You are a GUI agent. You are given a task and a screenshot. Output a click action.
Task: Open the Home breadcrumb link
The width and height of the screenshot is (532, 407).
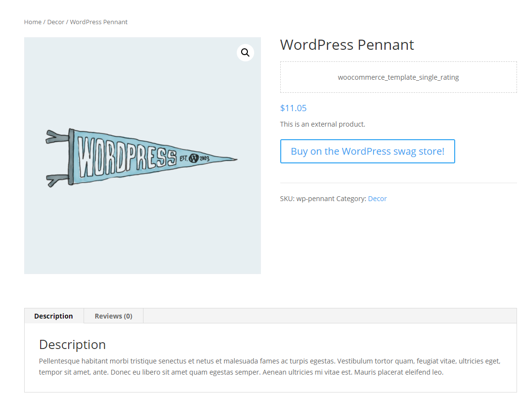[32, 22]
